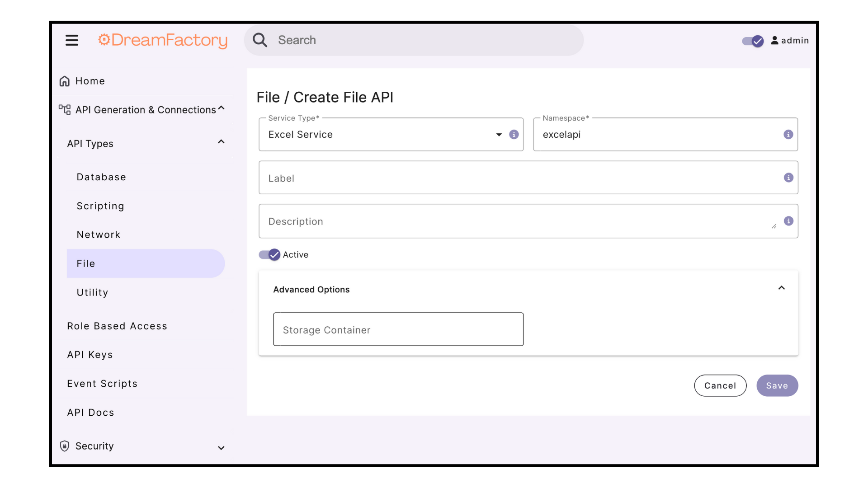Toggle the Active switch off
This screenshot has height=488, width=868.
269,254
